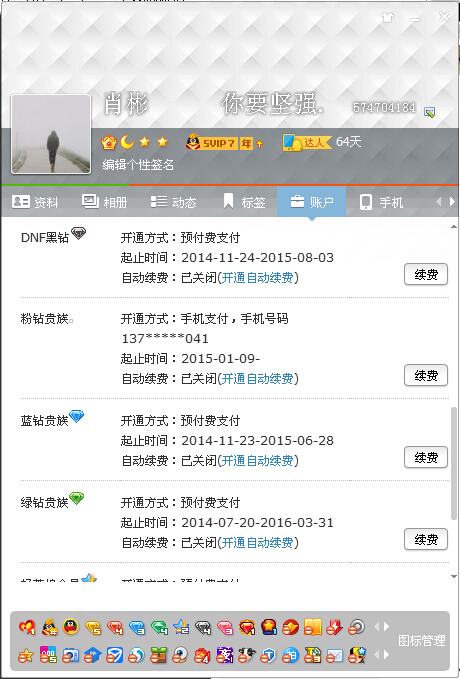Click the masked phone number 137*****041
The width and height of the screenshot is (460, 679).
coord(165,338)
